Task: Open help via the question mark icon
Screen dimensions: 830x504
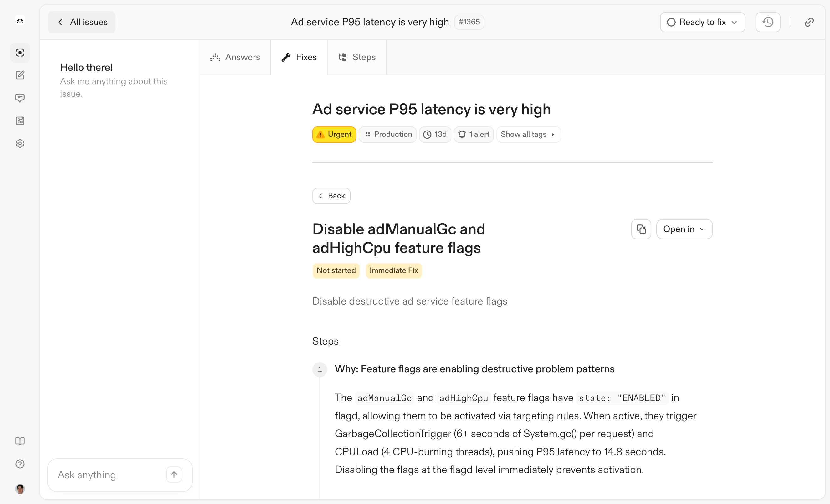Action: coord(20,464)
